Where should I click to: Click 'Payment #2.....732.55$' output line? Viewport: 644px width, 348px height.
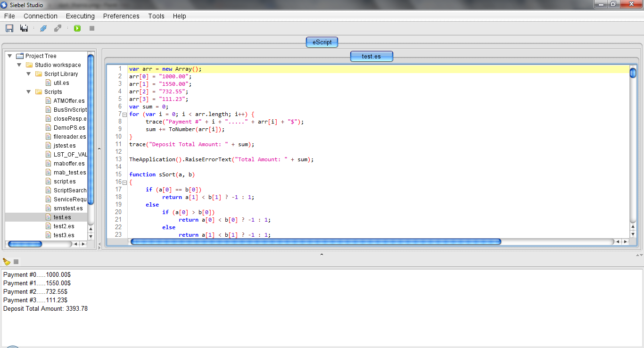tap(35, 292)
